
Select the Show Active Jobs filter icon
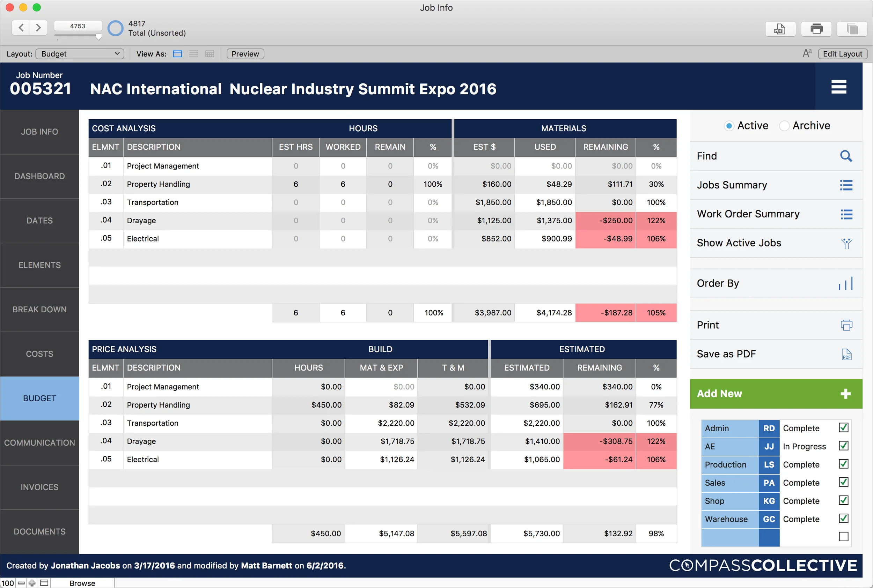point(846,243)
